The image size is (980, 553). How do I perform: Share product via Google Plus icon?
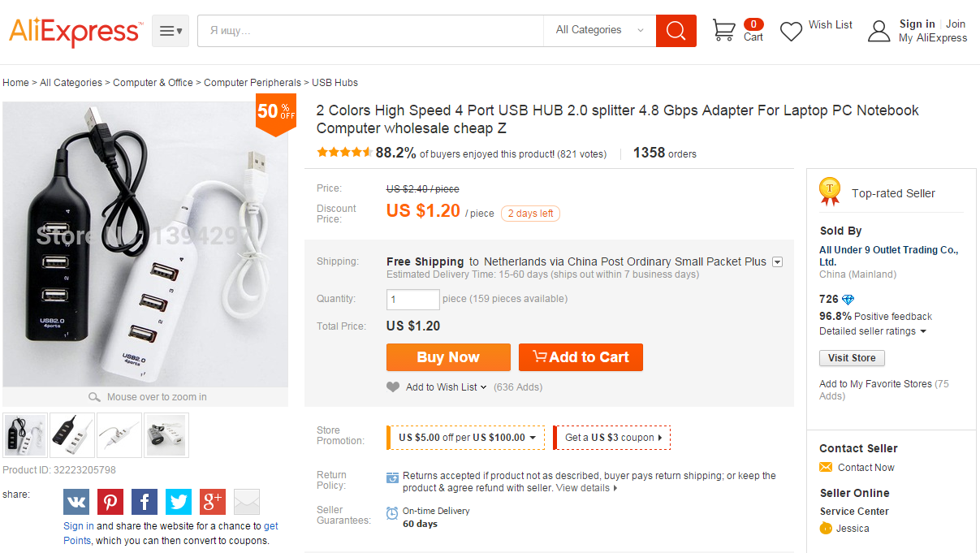213,502
